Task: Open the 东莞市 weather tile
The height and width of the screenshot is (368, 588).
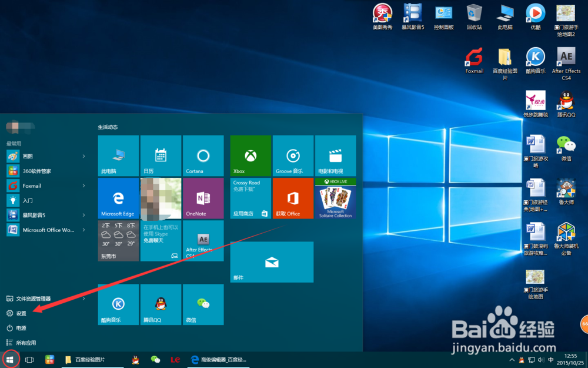Action: click(x=118, y=241)
